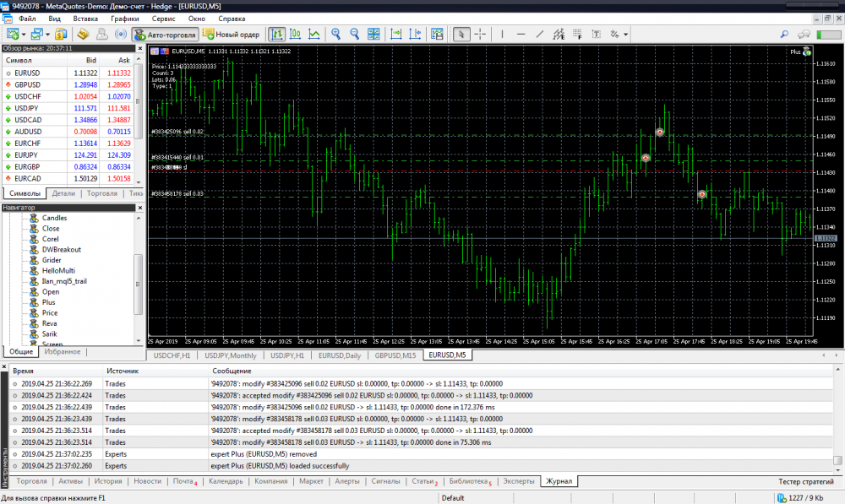This screenshot has height=504, width=845.
Task: Switch chart to bar chart mode
Action: coord(276,35)
